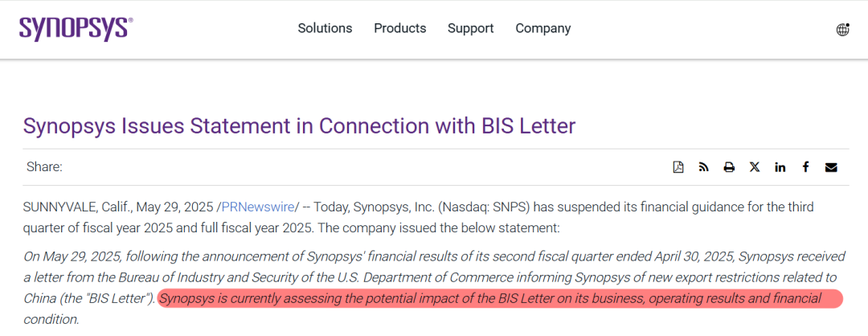Share the statement on LinkedIn
The image size is (868, 336).
pos(780,167)
